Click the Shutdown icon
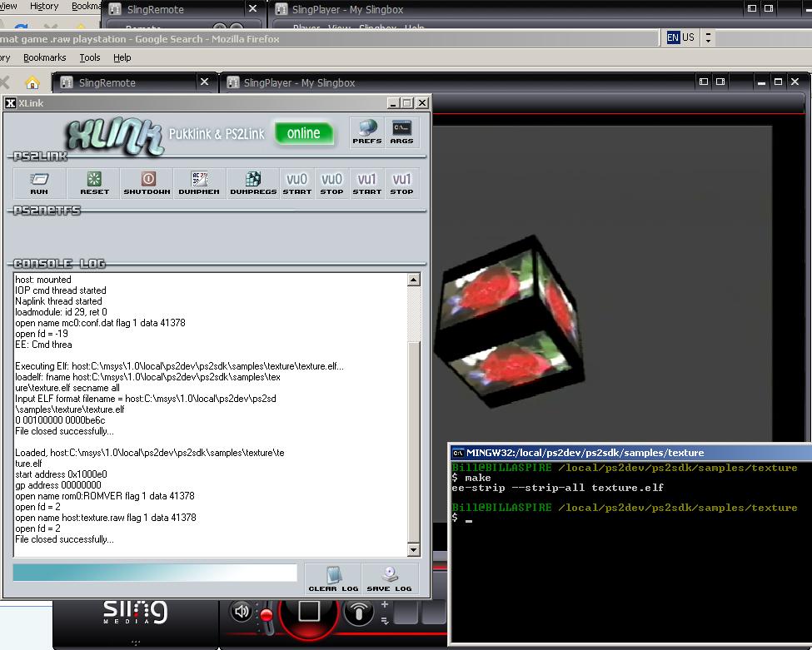The width and height of the screenshot is (812, 650). pos(147,182)
